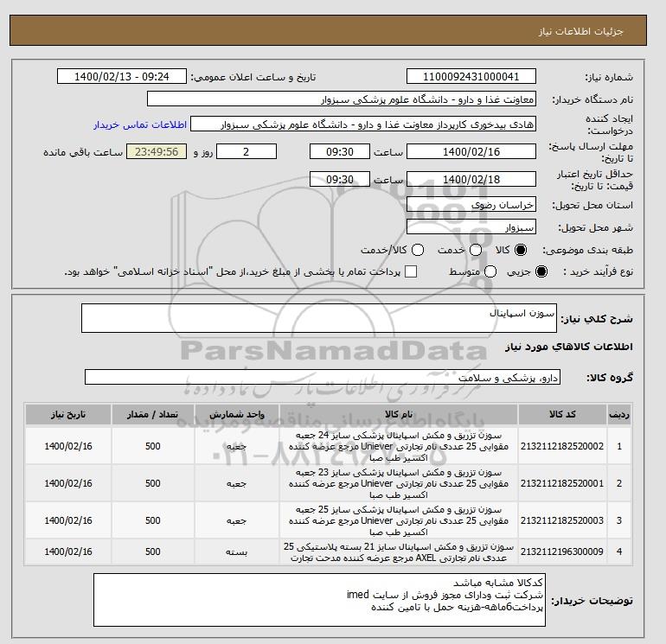Click the جزئیات اطلاعات نیاز header title
The width and height of the screenshot is (666, 644).
coord(580,31)
